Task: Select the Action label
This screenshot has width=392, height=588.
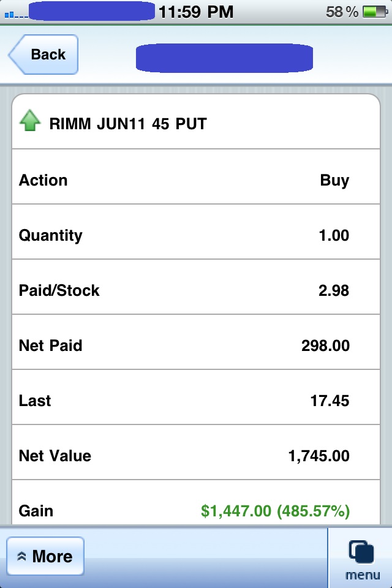Action: [x=43, y=180]
